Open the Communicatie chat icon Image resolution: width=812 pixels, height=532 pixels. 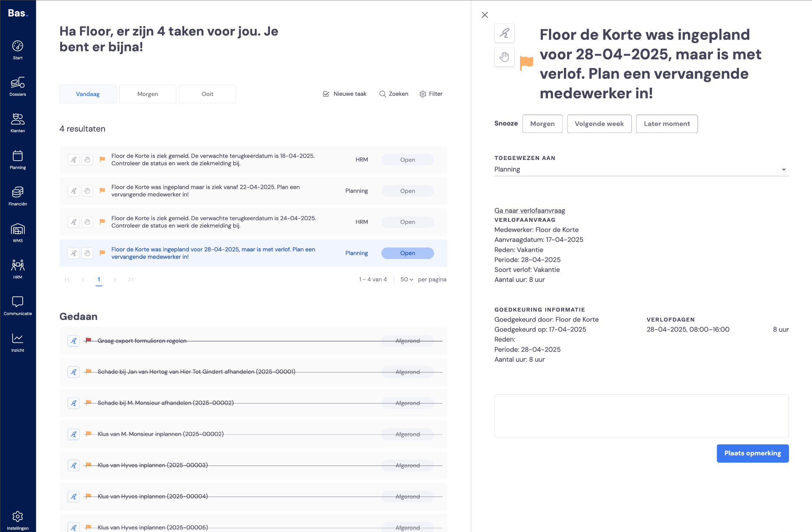(x=18, y=306)
